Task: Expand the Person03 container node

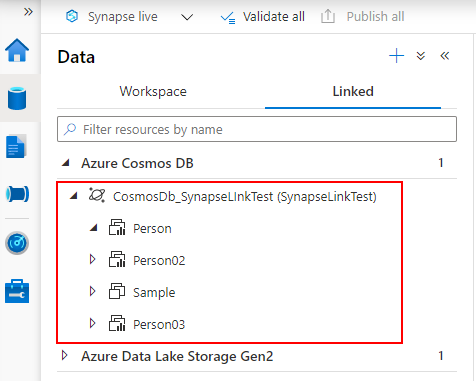Action: pyautogui.click(x=92, y=323)
